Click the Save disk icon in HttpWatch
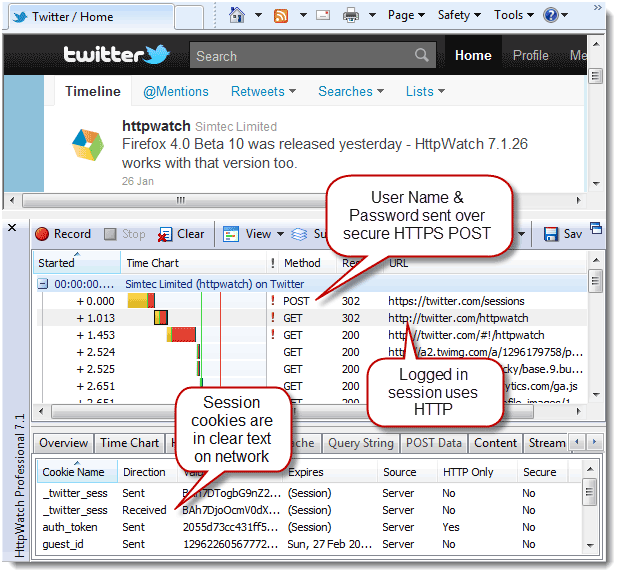 [562, 234]
